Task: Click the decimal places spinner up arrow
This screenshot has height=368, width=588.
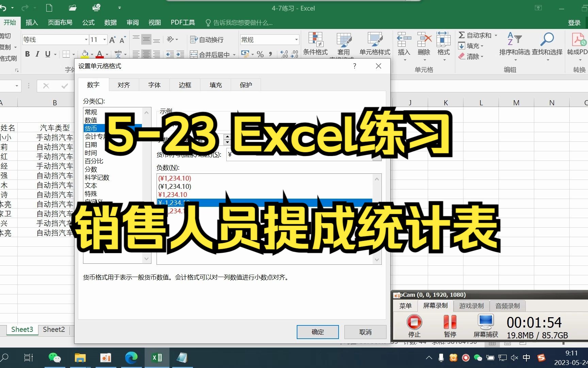Action: coord(227,137)
